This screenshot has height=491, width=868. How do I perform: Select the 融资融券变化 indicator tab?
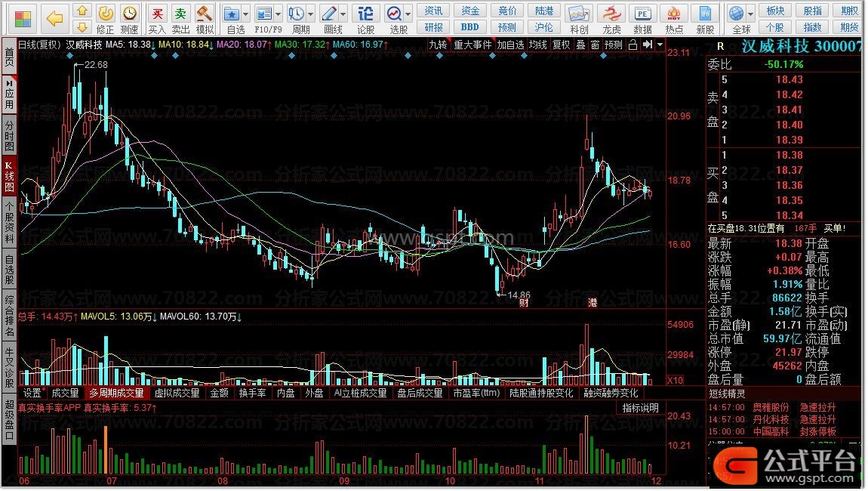pos(611,393)
